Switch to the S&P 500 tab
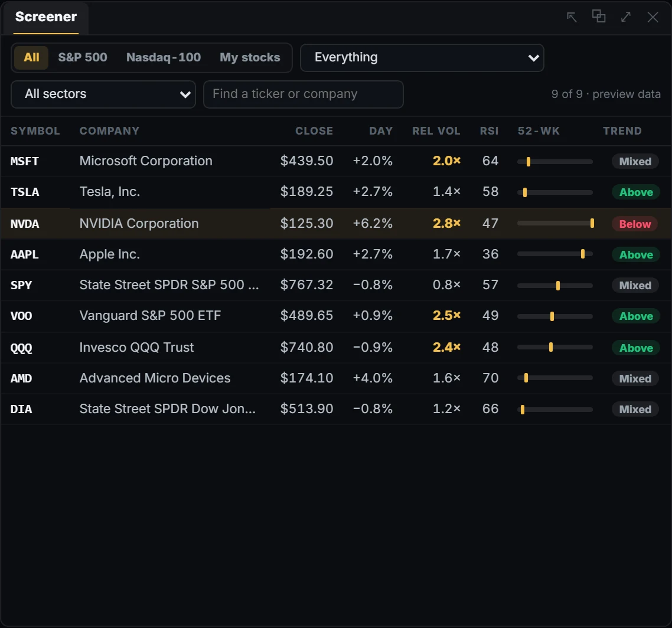Image resolution: width=672 pixels, height=628 pixels. (x=83, y=57)
